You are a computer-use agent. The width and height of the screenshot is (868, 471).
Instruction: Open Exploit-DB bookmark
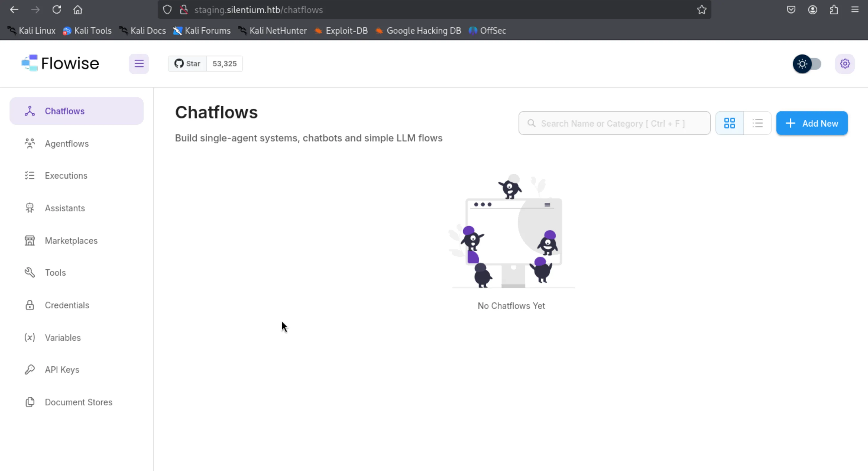[341, 31]
